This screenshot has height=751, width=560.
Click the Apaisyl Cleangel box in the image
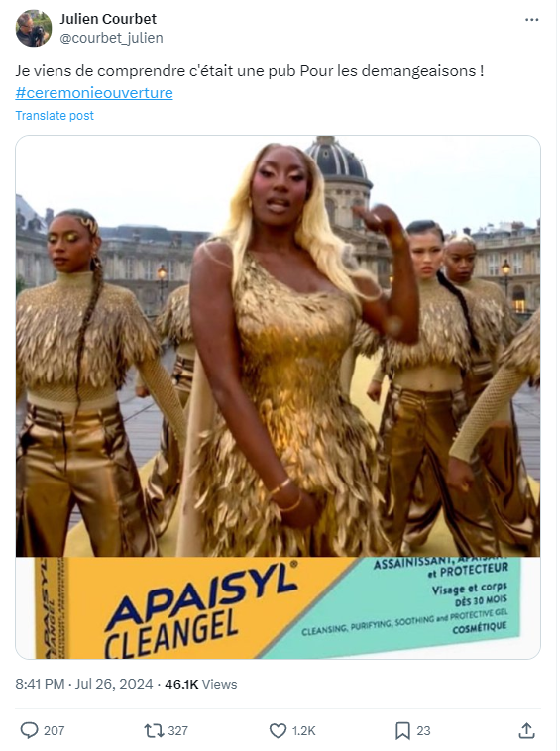[x=278, y=607]
